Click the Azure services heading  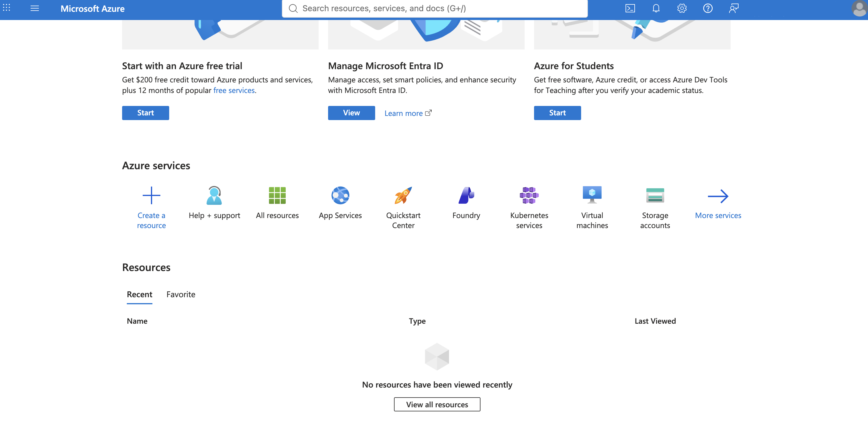point(156,166)
